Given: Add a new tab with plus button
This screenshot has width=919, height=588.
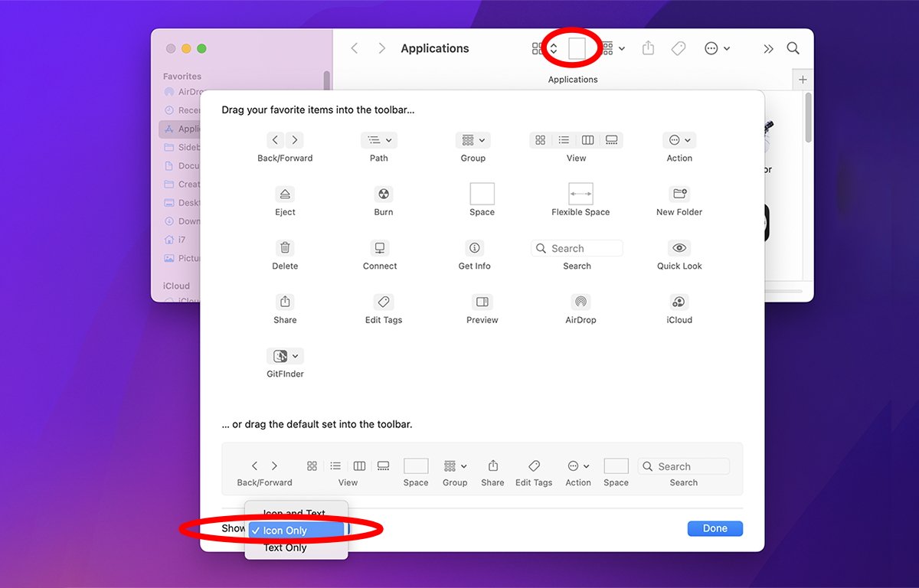Looking at the screenshot, I should pos(803,80).
